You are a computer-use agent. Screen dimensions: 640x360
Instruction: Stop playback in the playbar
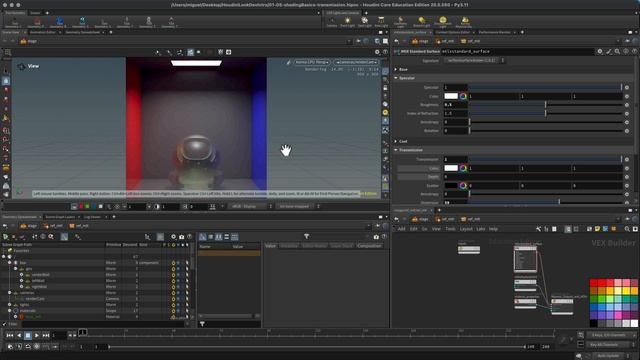pos(28,336)
